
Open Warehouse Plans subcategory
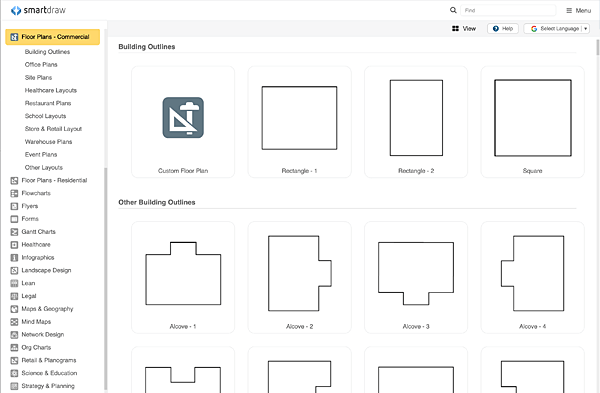click(49, 142)
